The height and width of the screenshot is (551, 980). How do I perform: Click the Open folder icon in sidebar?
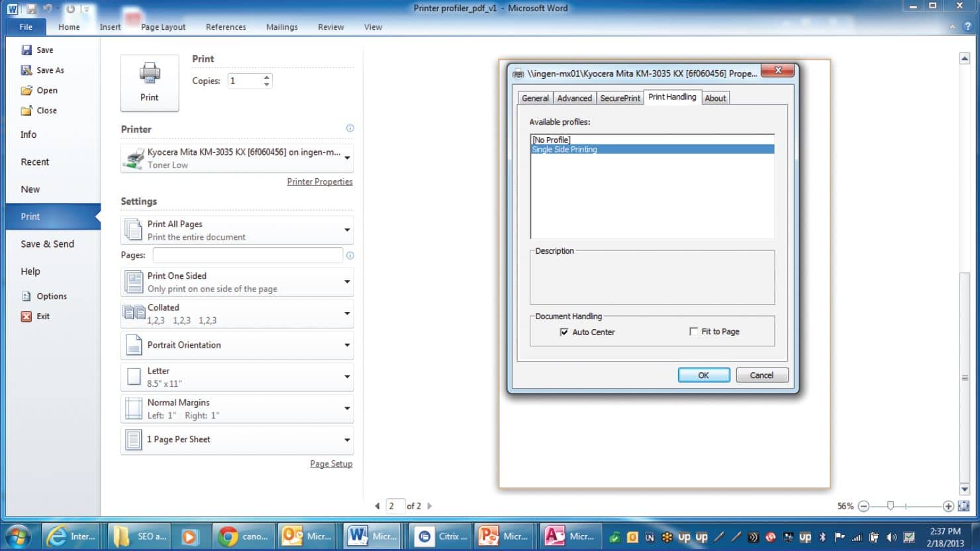click(x=26, y=90)
